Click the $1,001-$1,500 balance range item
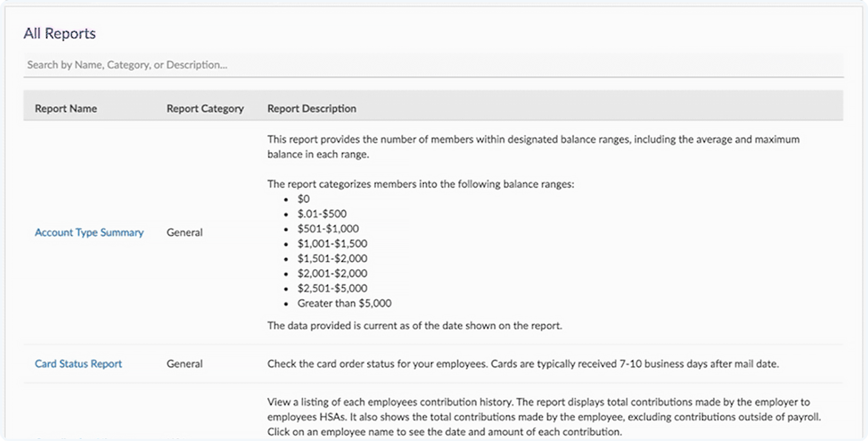The image size is (868, 441). pyautogui.click(x=332, y=243)
